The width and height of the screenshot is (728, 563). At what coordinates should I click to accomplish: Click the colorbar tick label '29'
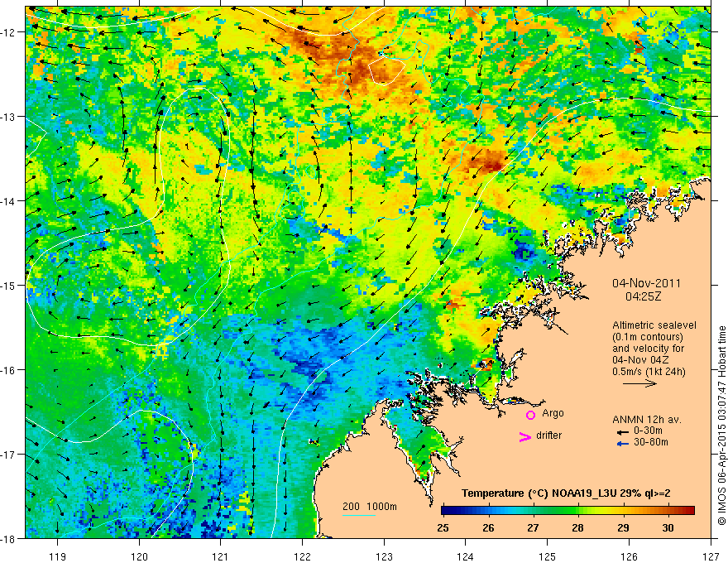click(x=623, y=528)
